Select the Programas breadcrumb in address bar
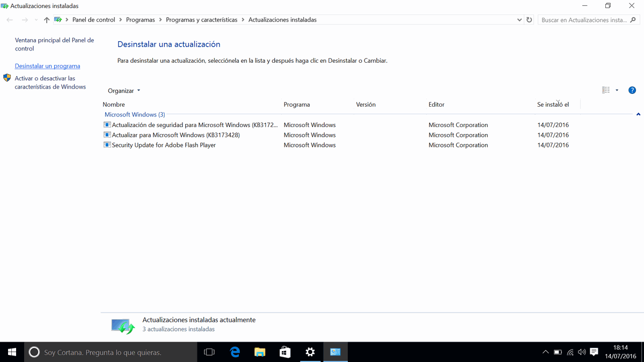This screenshot has width=644, height=362. tap(140, 20)
